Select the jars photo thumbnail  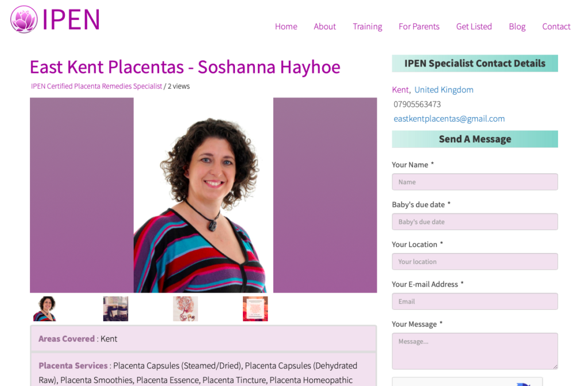[115, 309]
